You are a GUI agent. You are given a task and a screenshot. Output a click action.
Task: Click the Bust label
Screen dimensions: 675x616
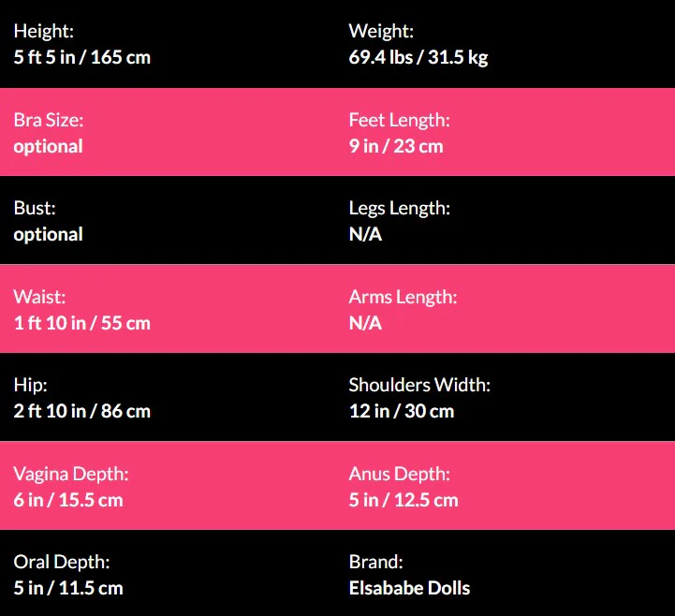click(35, 208)
